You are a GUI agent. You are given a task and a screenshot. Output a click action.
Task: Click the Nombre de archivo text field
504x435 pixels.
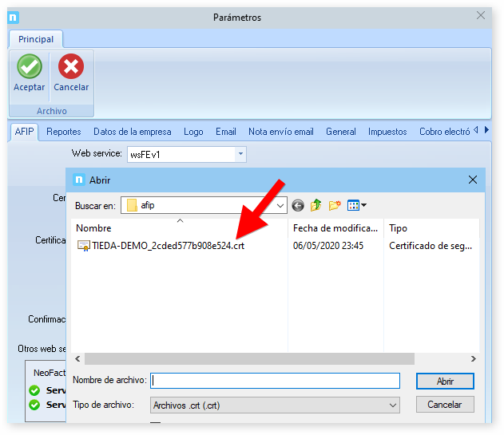275,381
